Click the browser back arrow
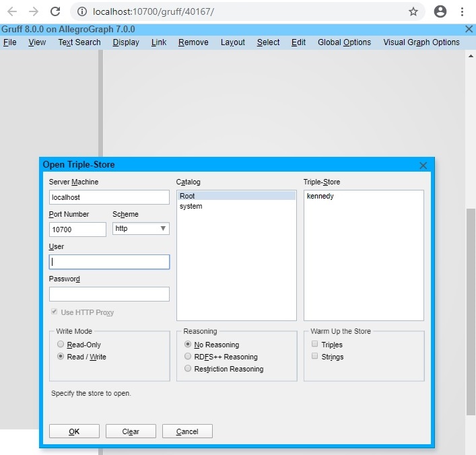The width and height of the screenshot is (476, 455). 12,11
